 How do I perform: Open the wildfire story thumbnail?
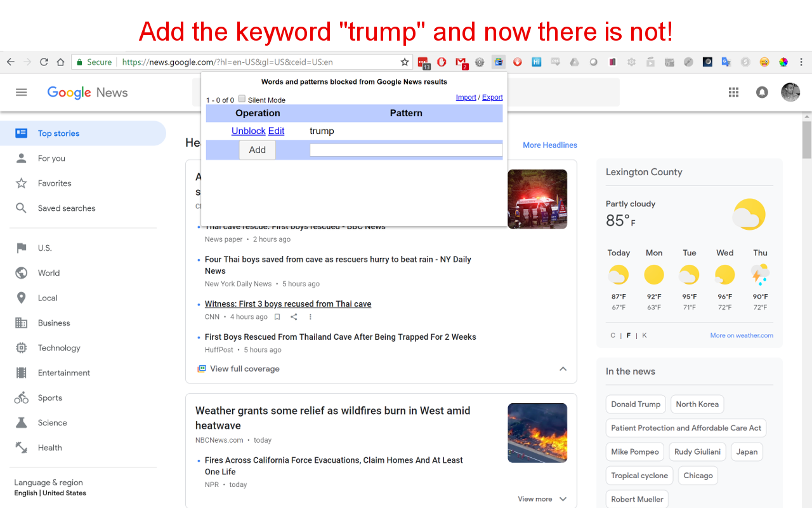pyautogui.click(x=537, y=433)
